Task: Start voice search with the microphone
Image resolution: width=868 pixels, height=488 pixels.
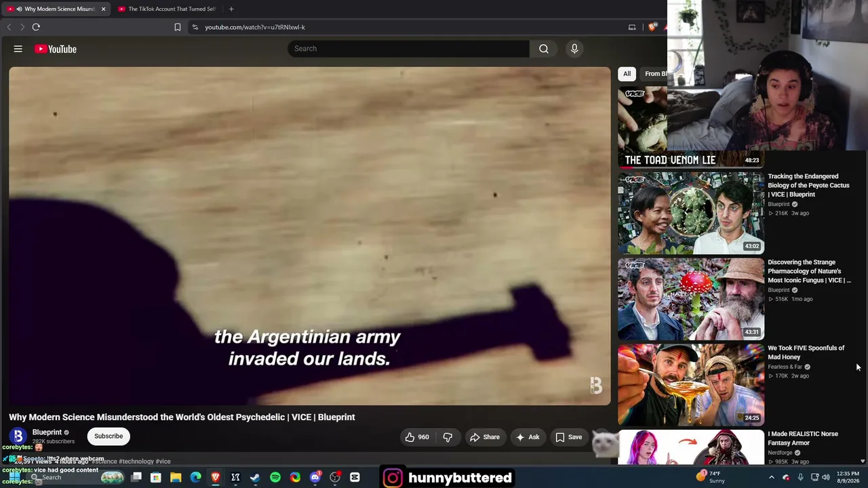Action: coord(574,49)
